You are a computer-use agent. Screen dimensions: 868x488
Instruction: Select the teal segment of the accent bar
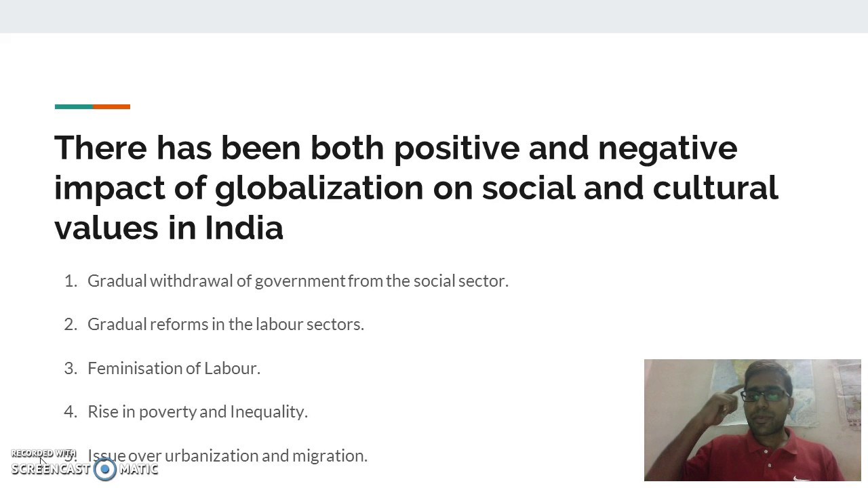coord(73,106)
